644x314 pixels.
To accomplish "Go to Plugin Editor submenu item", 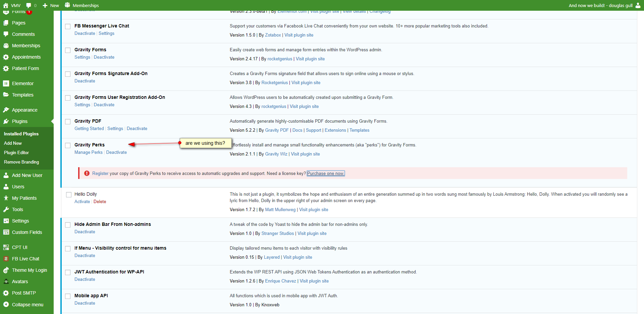I will (x=16, y=152).
